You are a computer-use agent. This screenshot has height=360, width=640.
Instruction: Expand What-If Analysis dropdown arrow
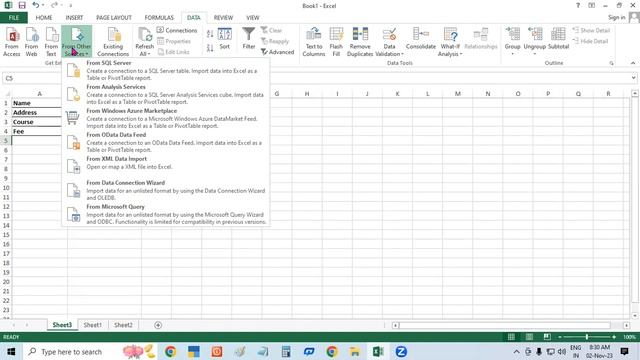(461, 54)
